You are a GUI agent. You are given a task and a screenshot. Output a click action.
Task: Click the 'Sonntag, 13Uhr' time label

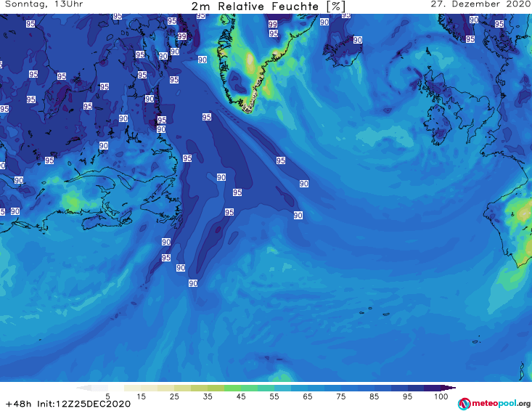44,4
